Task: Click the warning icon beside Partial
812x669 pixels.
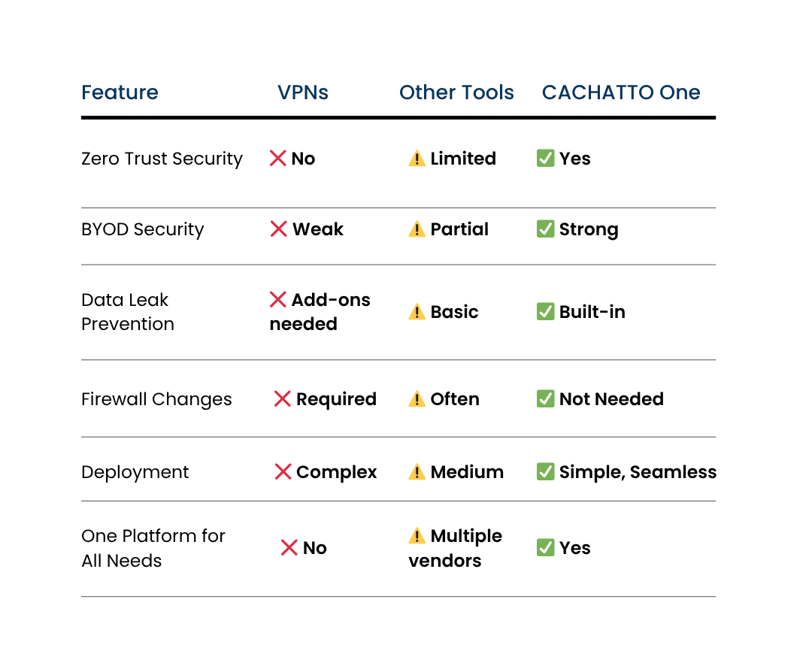Action: (x=417, y=229)
